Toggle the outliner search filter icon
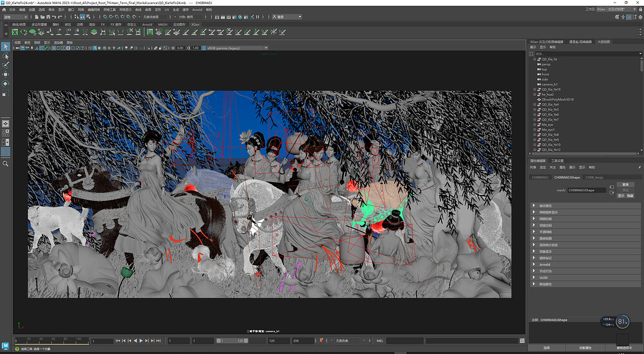This screenshot has height=354, width=644. click(x=532, y=54)
